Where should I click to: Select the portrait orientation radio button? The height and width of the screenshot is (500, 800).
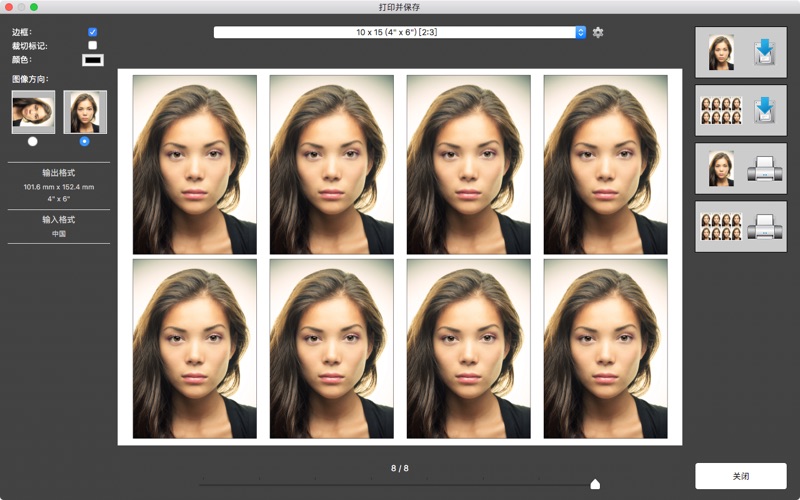click(84, 141)
